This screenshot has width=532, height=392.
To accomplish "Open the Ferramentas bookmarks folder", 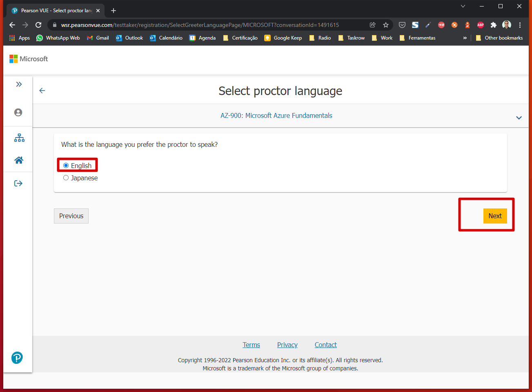I will tap(417, 38).
